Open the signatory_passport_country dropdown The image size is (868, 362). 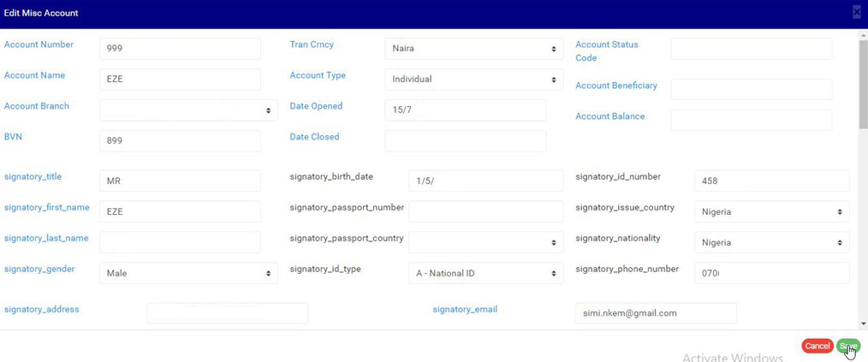pyautogui.click(x=485, y=242)
